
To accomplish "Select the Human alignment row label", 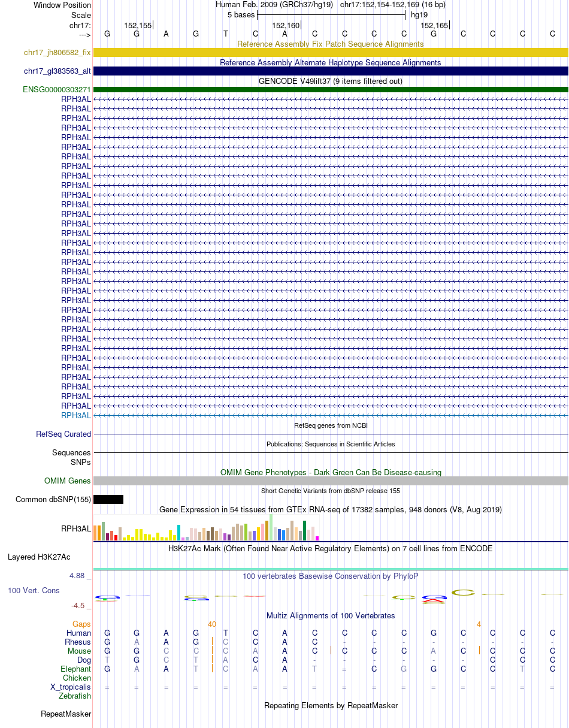I will pos(79,633).
